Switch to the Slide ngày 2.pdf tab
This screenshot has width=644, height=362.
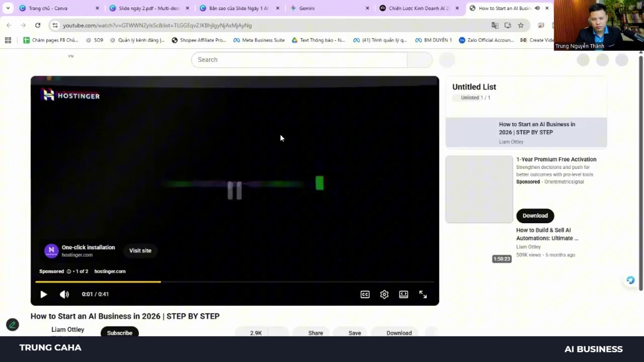(148, 8)
